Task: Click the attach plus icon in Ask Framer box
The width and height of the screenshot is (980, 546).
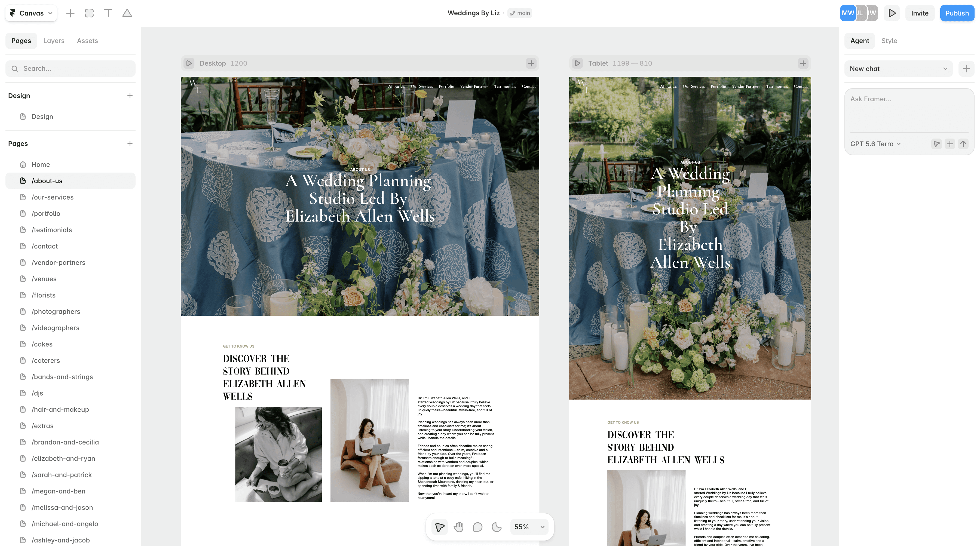Action: 950,144
